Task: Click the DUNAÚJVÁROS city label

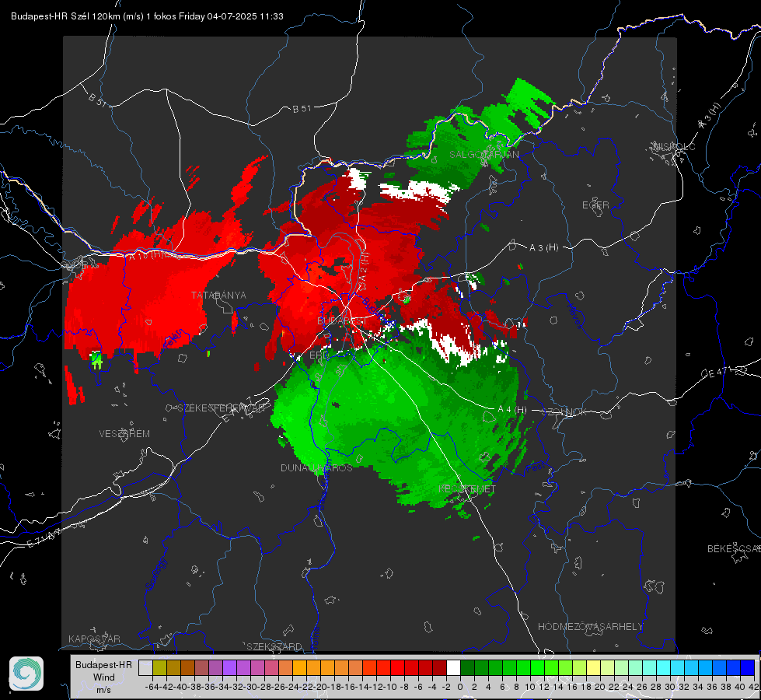Action: coord(316,467)
